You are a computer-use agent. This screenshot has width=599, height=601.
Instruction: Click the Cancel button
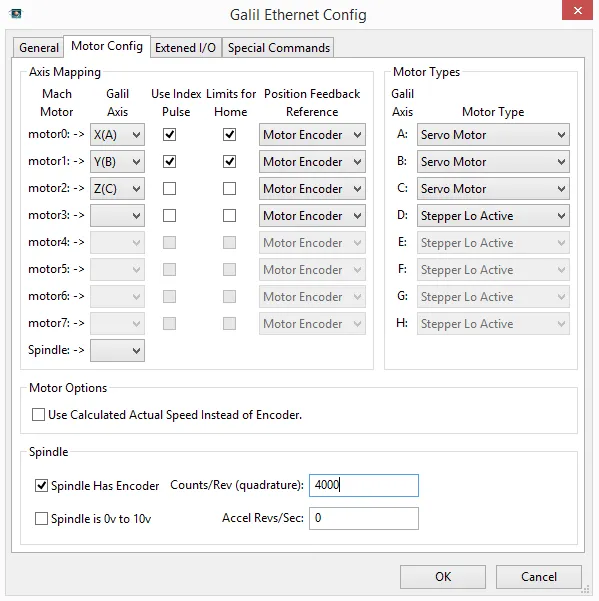[x=538, y=576]
